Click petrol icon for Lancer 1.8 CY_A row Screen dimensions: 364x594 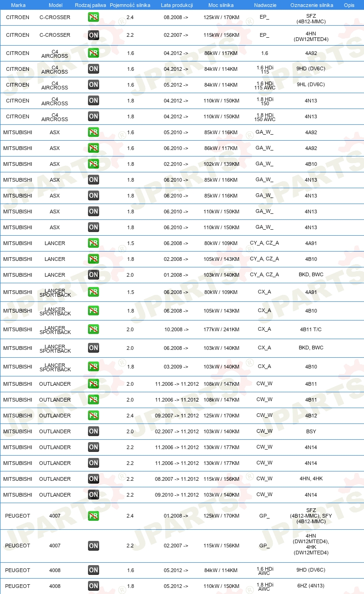point(94,259)
